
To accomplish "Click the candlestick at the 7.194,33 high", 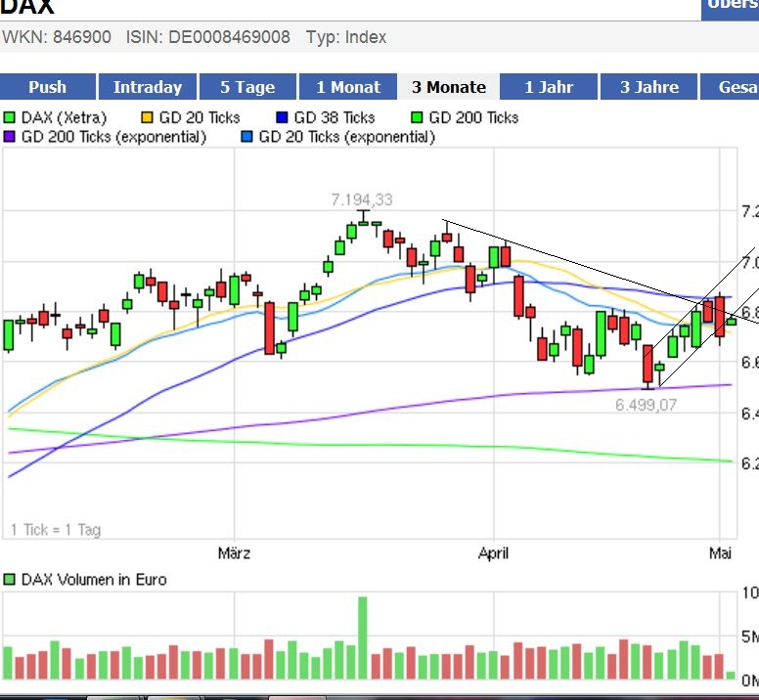I will pyautogui.click(x=364, y=219).
